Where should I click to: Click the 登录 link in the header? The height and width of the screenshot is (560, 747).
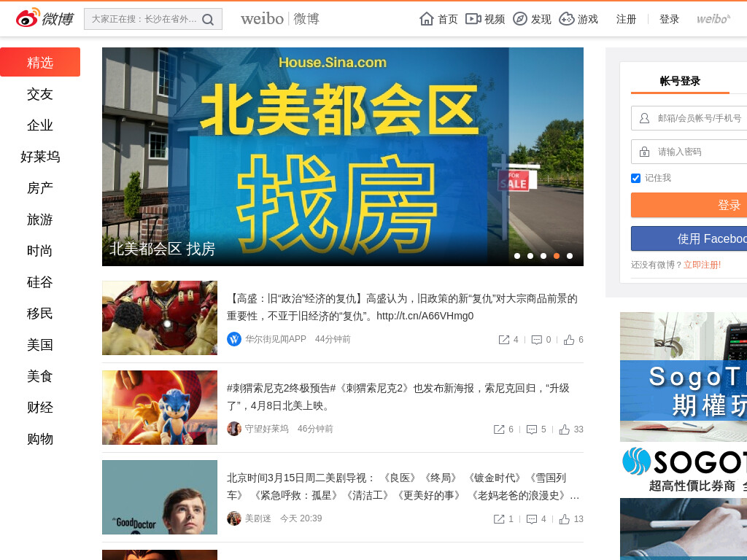[670, 19]
